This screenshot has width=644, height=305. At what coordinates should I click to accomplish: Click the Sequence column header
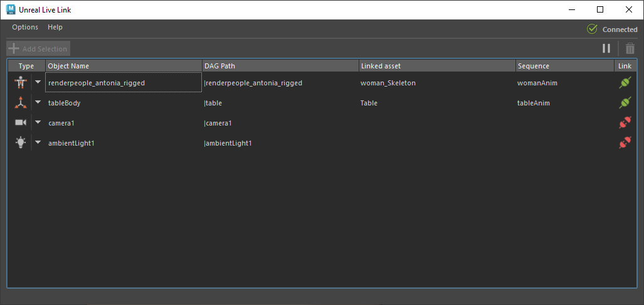(x=565, y=66)
